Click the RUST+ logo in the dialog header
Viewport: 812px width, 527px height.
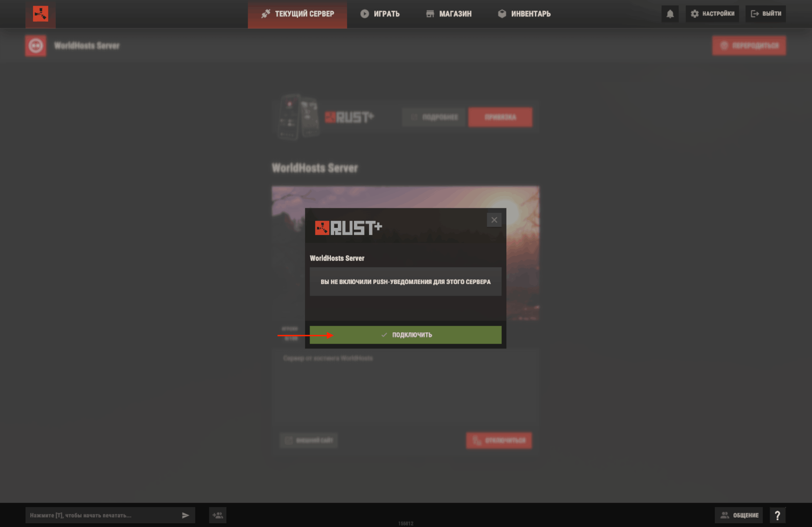point(348,228)
